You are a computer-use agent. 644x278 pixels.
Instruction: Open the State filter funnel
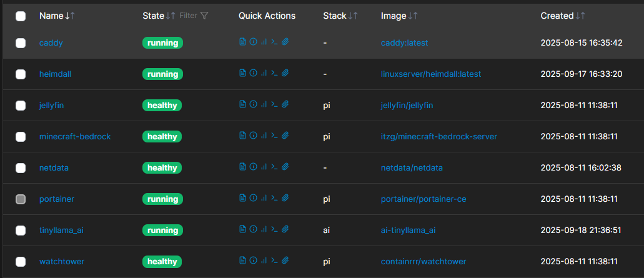[204, 16]
